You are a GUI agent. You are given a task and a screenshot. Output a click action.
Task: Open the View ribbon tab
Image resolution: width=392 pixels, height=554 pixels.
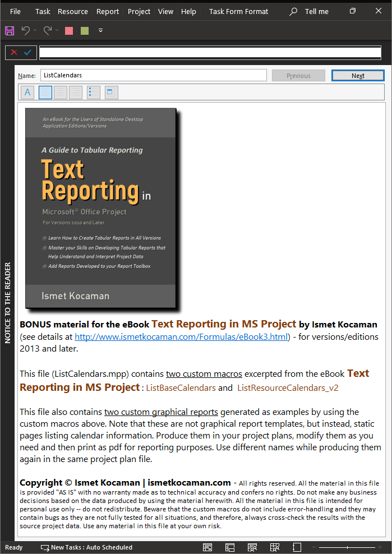(165, 11)
